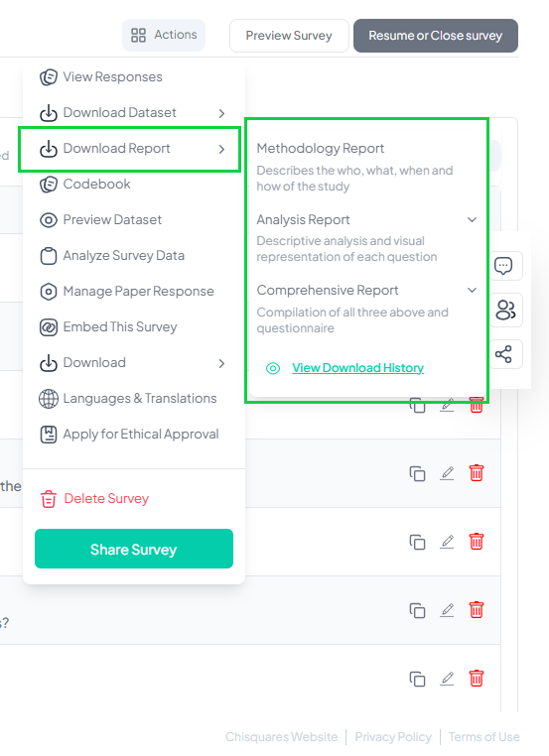Click the comment bubble icon on right sidebar
This screenshot has height=756, width=549.
[x=503, y=266]
